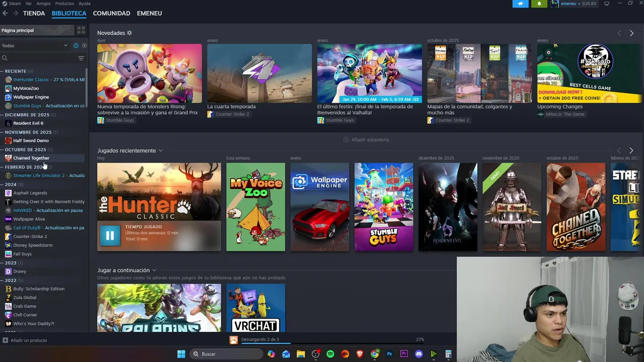Open My Voice Zoo game cover

pos(256,207)
